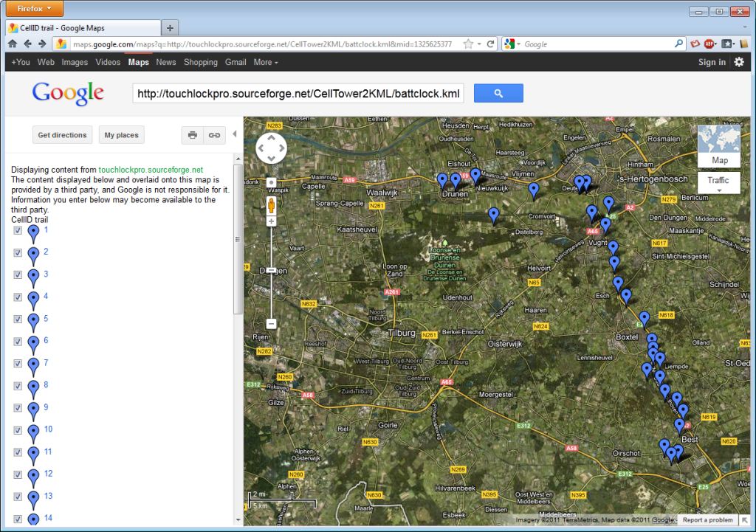
Task: Toggle the checkbox for placemark 5
Action: pos(18,319)
